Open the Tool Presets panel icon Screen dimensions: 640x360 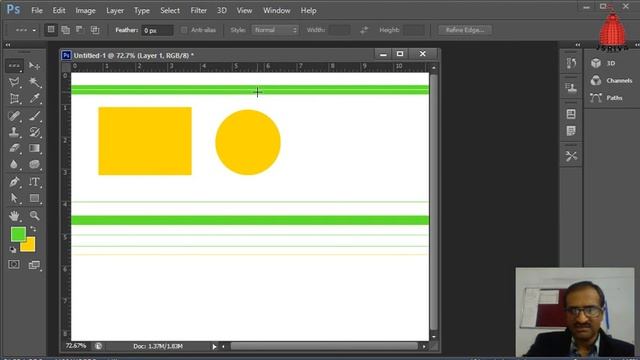pos(571,156)
